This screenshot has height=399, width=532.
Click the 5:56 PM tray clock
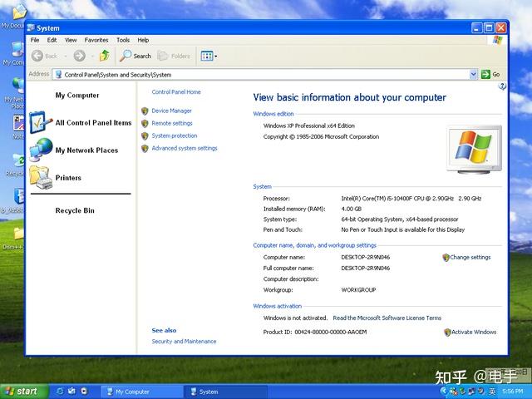tap(513, 392)
